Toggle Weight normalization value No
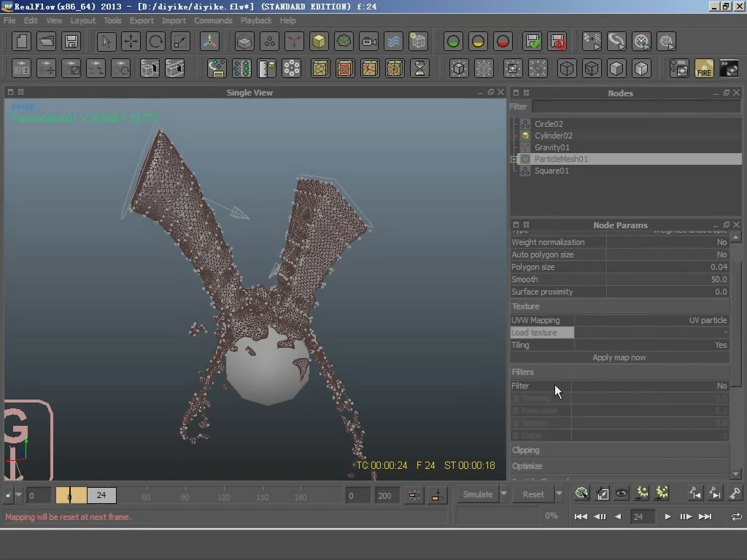This screenshot has height=560, width=747. click(x=667, y=242)
